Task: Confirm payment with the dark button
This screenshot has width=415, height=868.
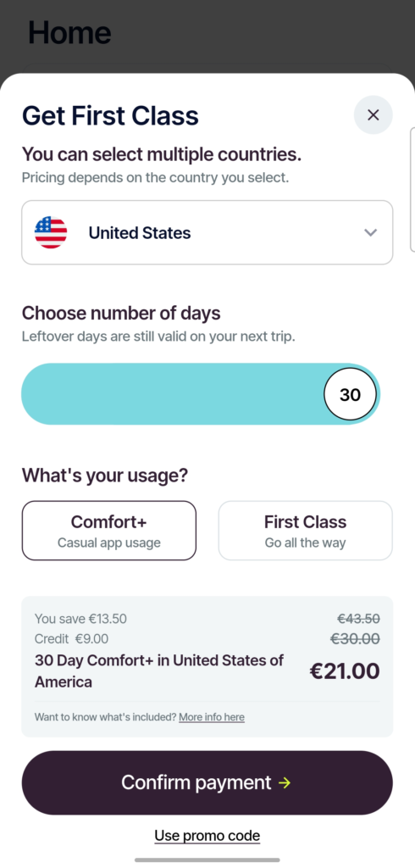Action: [x=207, y=782]
